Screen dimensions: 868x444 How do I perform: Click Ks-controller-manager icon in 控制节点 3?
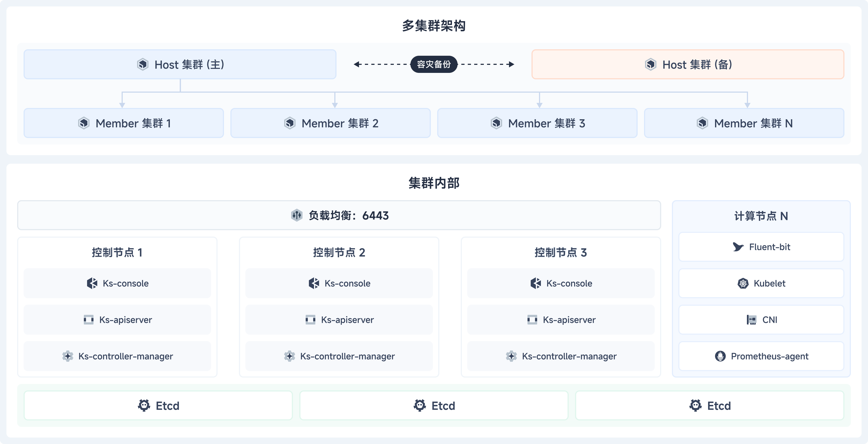[x=511, y=356]
